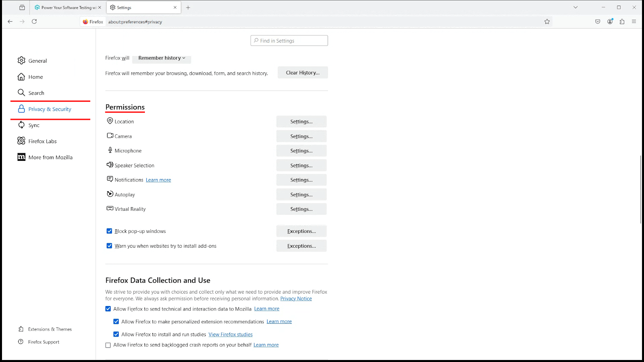Click the reload page icon
This screenshot has width=644, height=362.
pyautogui.click(x=34, y=22)
